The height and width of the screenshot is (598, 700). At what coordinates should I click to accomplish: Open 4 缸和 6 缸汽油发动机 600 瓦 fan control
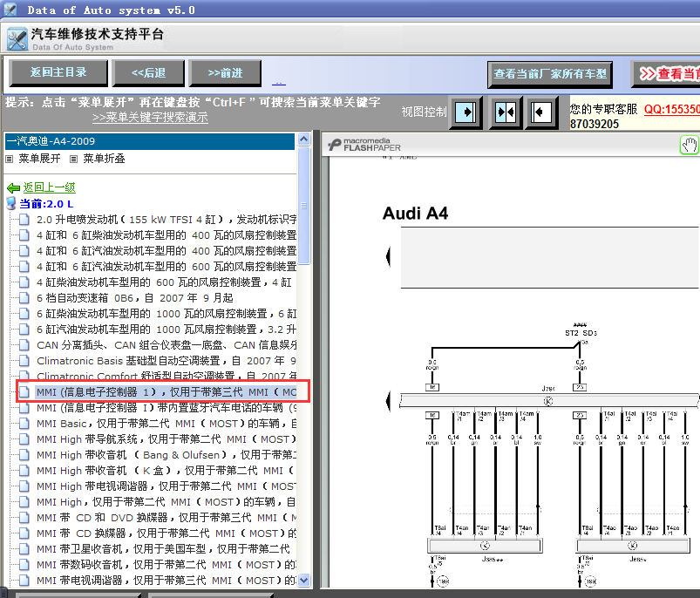pyautogui.click(x=167, y=267)
